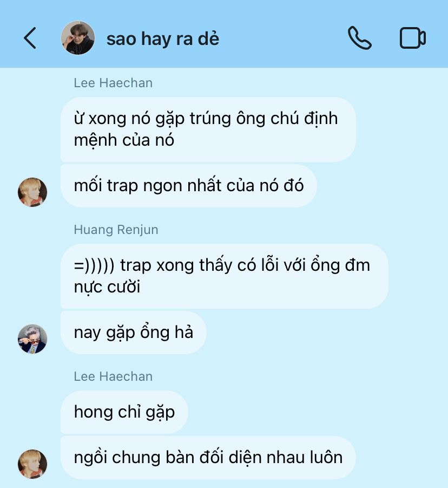Select message 'mối trap ngon nhất của nó đó'
This screenshot has width=448, height=488.
pyautogui.click(x=189, y=186)
